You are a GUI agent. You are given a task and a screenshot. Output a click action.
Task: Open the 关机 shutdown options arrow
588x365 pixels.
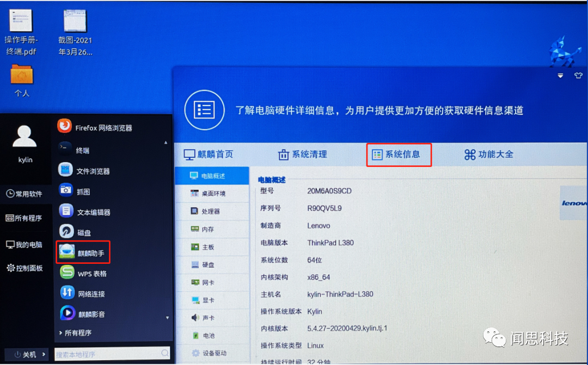coord(44,354)
